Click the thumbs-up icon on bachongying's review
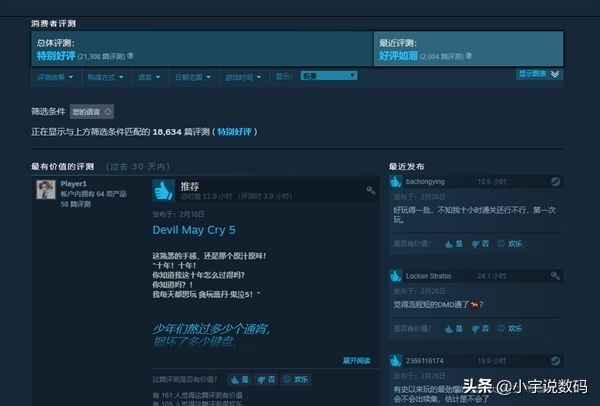 (x=396, y=182)
